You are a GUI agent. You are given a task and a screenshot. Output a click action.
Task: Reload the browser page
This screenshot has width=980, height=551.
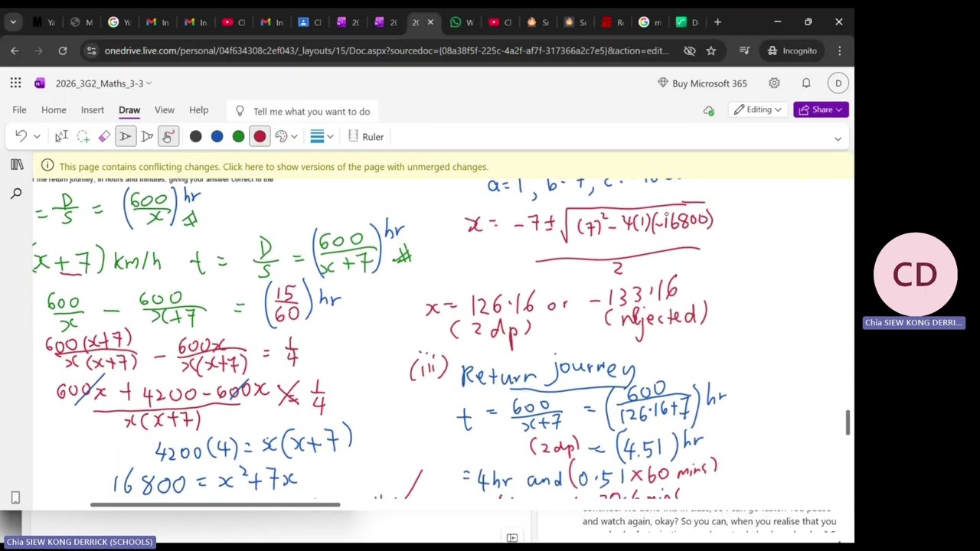point(63,51)
